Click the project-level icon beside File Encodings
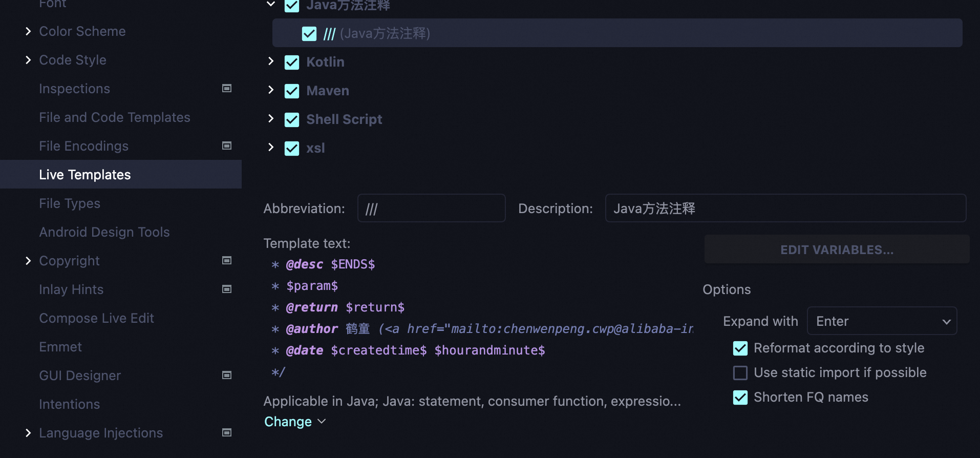The height and width of the screenshot is (458, 980). tap(227, 146)
